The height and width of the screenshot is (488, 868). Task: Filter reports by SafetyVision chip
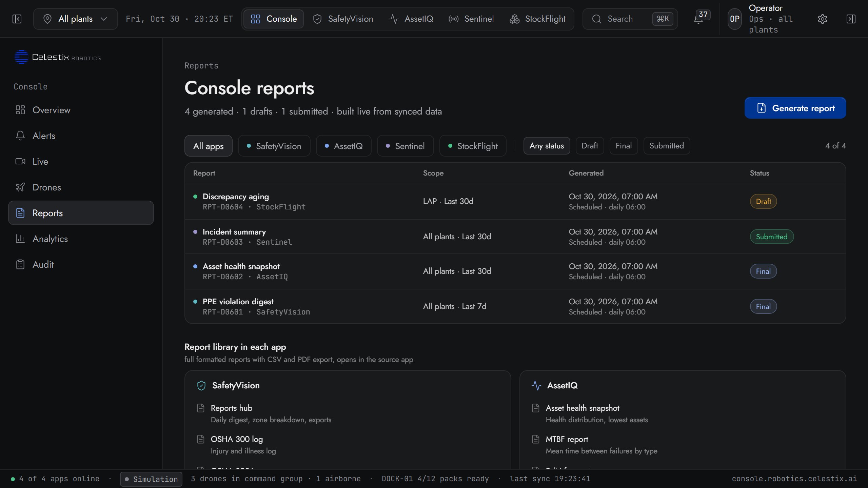(x=274, y=146)
